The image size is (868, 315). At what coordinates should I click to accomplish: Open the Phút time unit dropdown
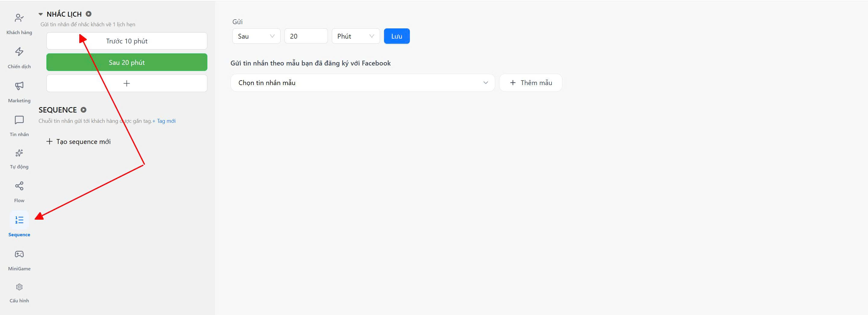coord(356,36)
